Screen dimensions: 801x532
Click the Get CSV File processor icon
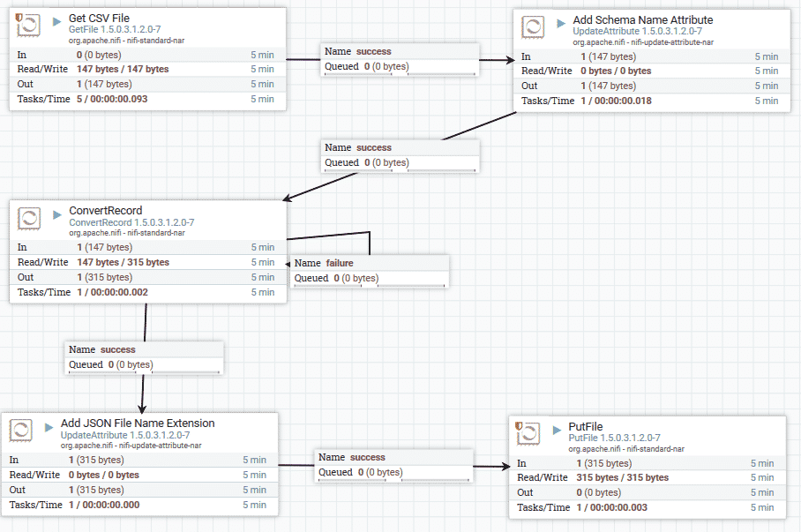(x=29, y=26)
